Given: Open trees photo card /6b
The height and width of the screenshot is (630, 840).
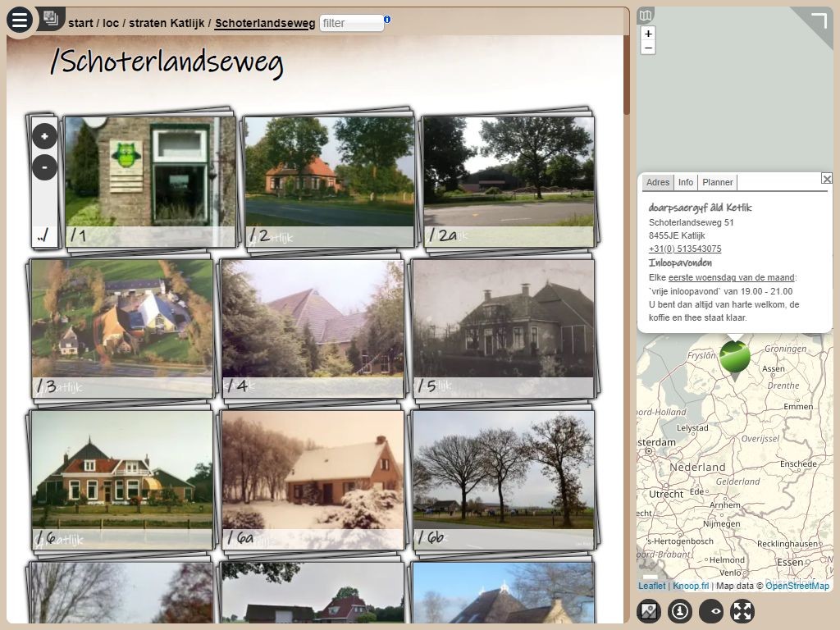Looking at the screenshot, I should click(503, 479).
